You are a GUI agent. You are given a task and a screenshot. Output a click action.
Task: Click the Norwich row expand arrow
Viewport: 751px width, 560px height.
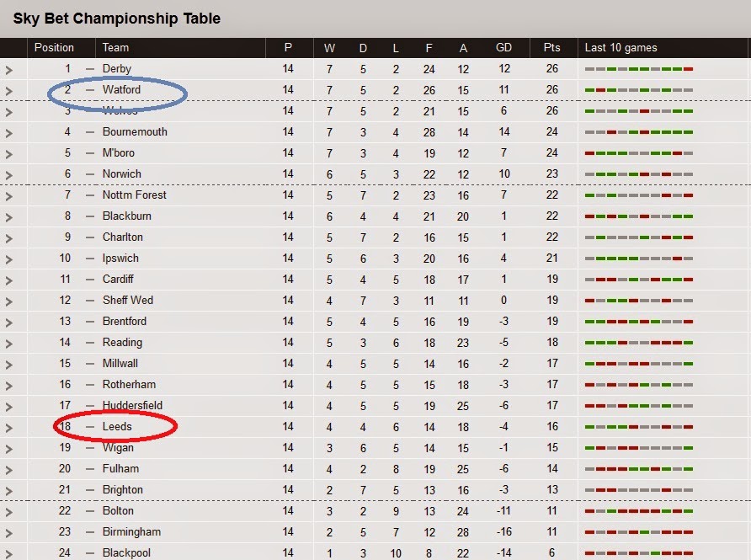pyautogui.click(x=9, y=175)
